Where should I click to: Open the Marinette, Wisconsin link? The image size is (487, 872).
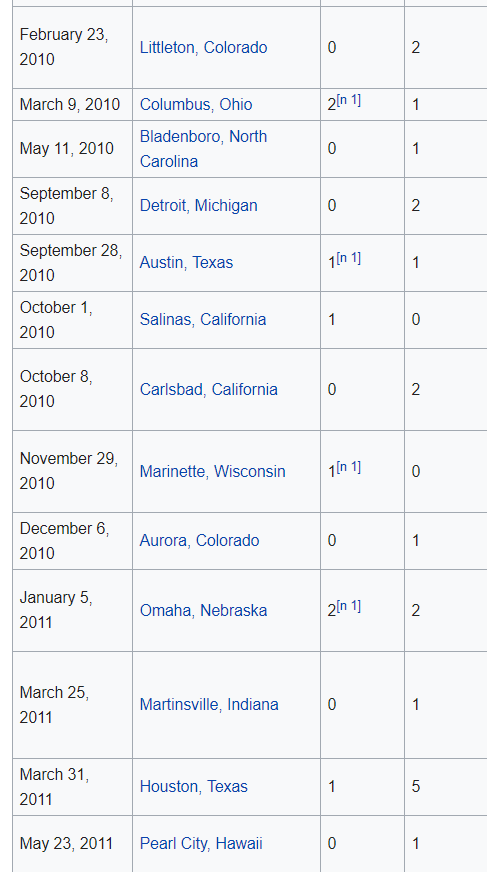212,472
